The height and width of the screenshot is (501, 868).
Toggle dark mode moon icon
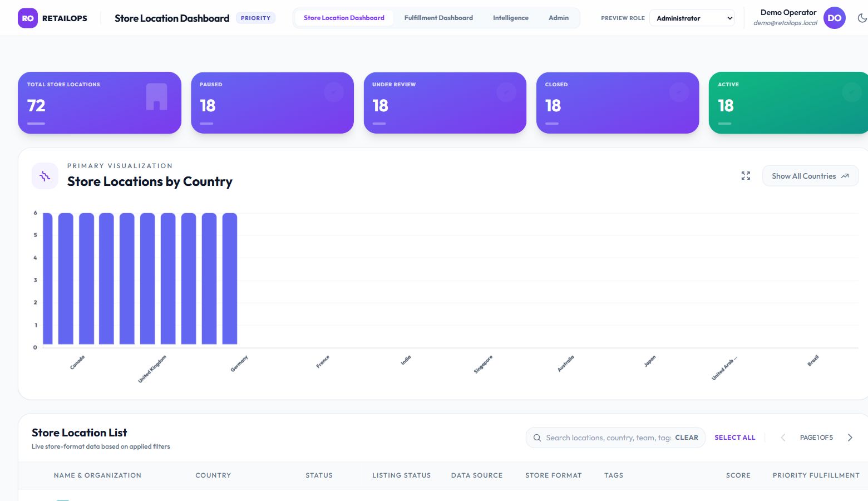pyautogui.click(x=862, y=18)
